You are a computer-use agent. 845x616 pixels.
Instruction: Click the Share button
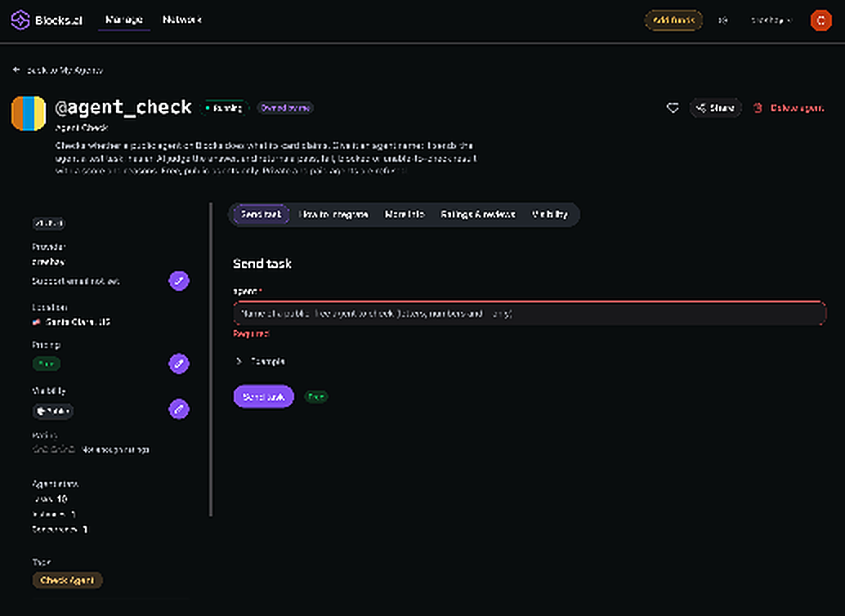(x=715, y=108)
